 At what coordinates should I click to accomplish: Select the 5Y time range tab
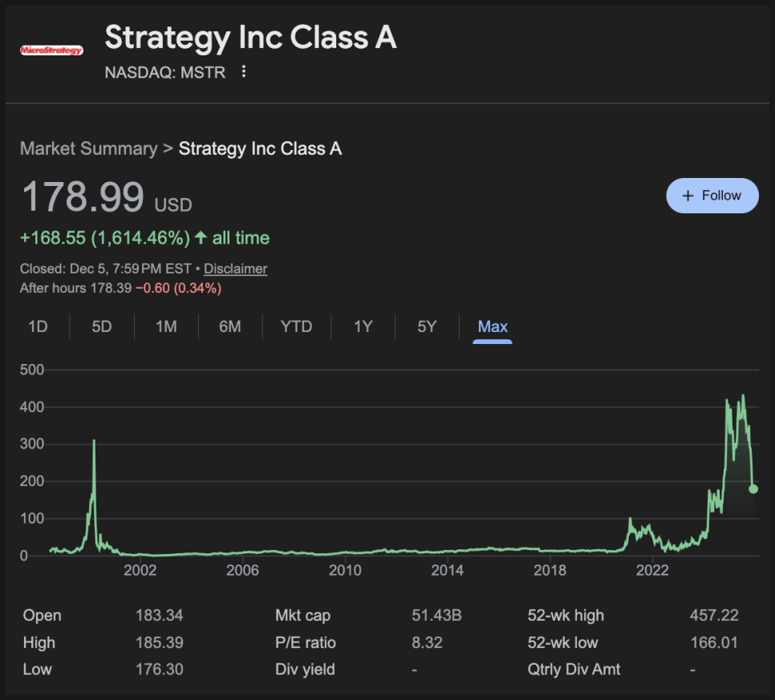click(x=427, y=326)
